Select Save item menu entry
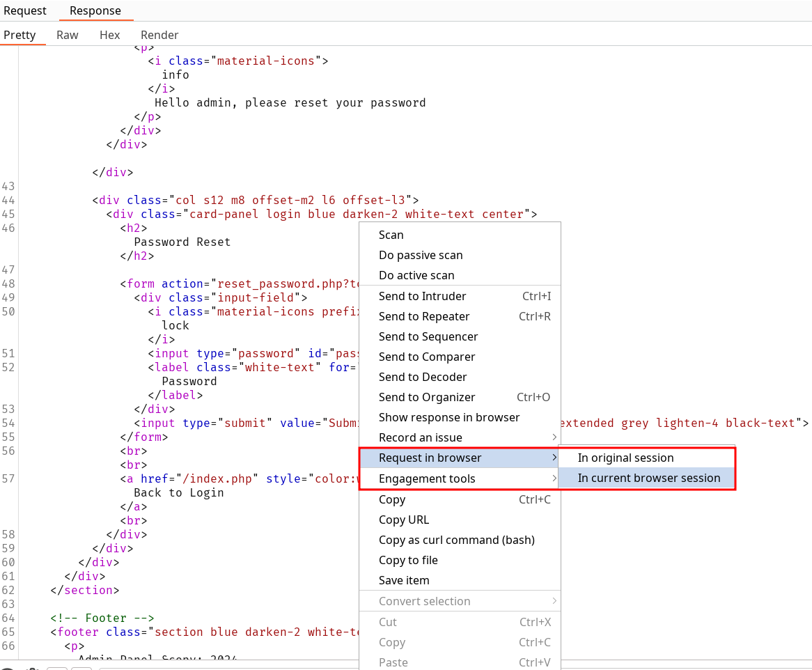This screenshot has height=670, width=812. 404,581
